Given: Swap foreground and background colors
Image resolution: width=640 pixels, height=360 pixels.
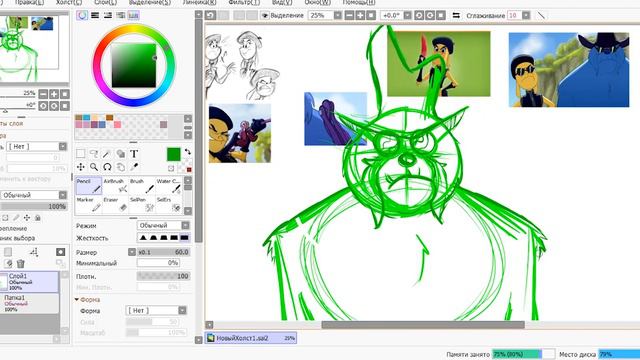Looking at the screenshot, I should click(188, 152).
